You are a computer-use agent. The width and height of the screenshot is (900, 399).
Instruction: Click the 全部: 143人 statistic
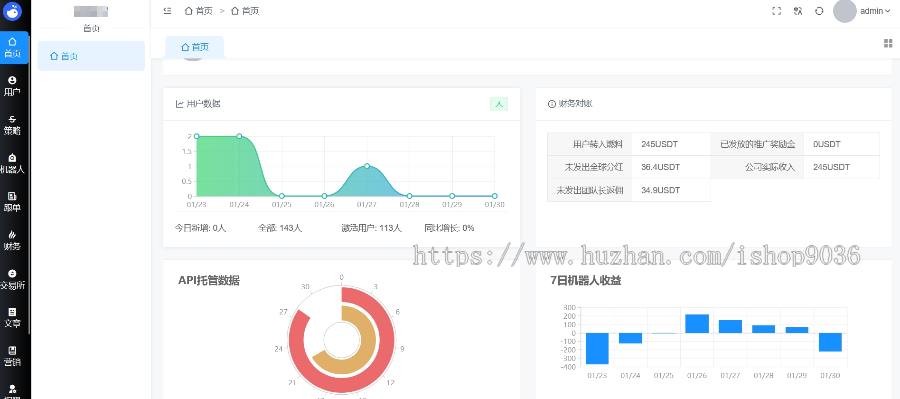pyautogui.click(x=280, y=228)
